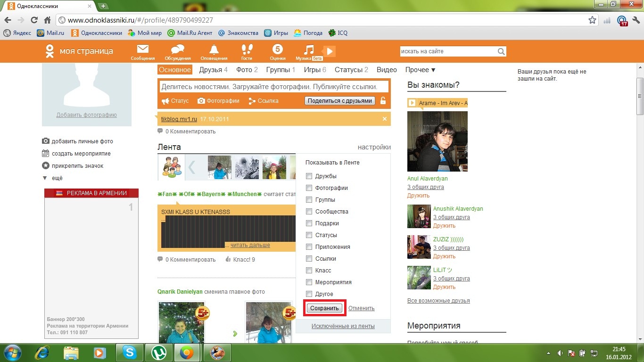Open Skype from the taskbar
The height and width of the screenshot is (362, 644).
pos(129,352)
